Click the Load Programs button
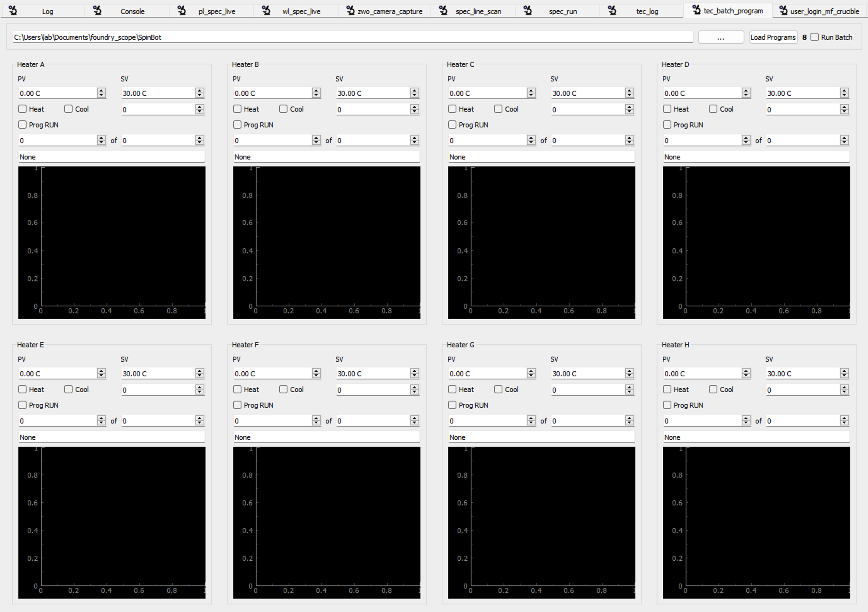Screen dimensions: 868x612 773,37
